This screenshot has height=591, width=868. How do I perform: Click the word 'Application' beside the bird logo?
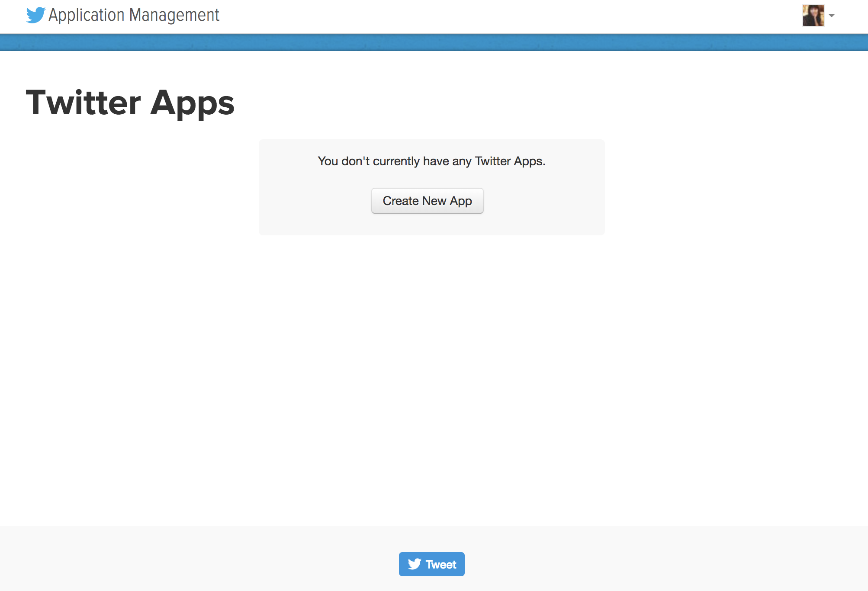(x=87, y=15)
